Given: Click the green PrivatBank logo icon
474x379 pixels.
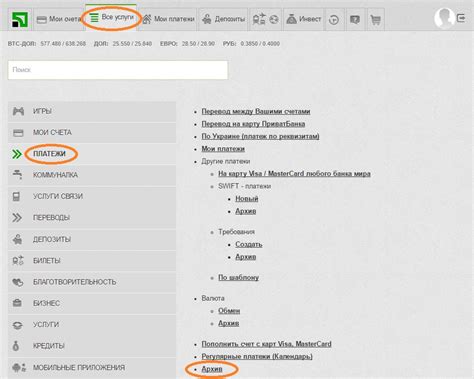Looking at the screenshot, I should (x=20, y=20).
